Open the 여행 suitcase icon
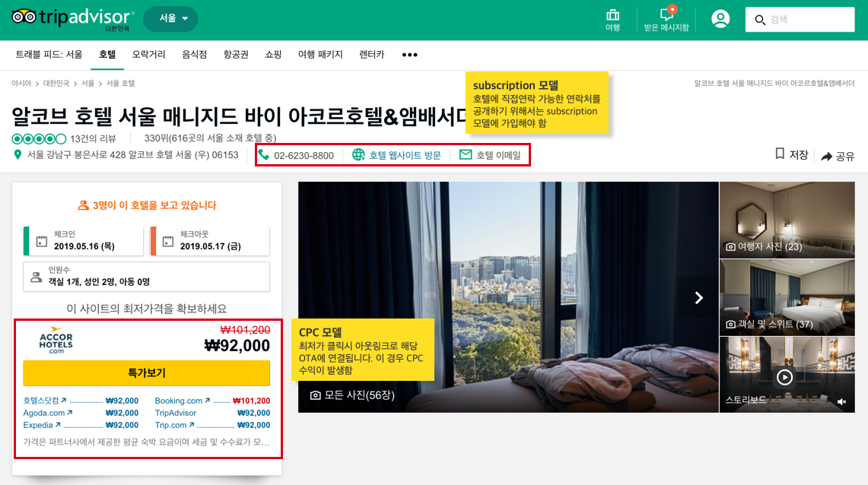This screenshot has width=868, height=485. tap(612, 20)
